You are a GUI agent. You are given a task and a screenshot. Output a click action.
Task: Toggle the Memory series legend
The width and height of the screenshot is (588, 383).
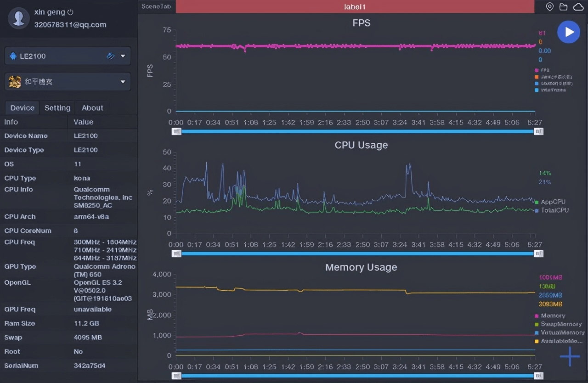(x=550, y=315)
